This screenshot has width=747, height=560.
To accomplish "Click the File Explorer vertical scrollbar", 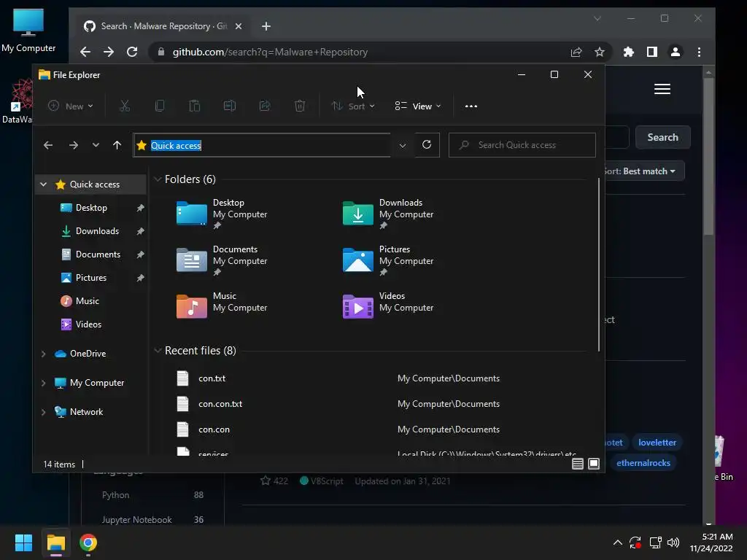I will 599,265.
